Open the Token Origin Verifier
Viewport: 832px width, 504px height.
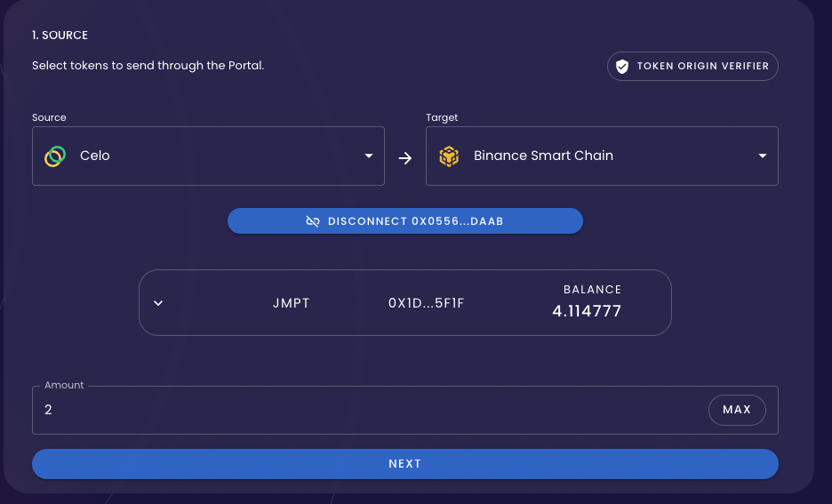[692, 67]
